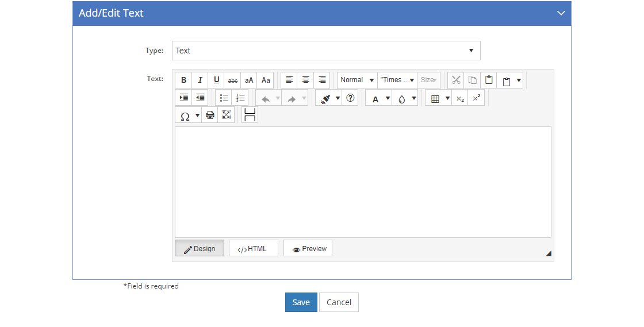Toggle superscript formatting
Image resolution: width=644 pixels, height=327 pixels.
pos(477,98)
